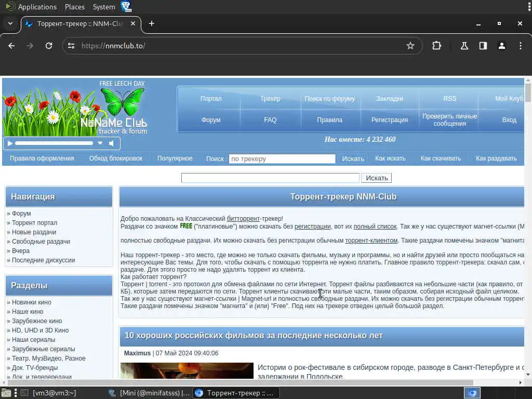Switch to the vm3@vm3 terminal taskbar item

(x=48, y=393)
